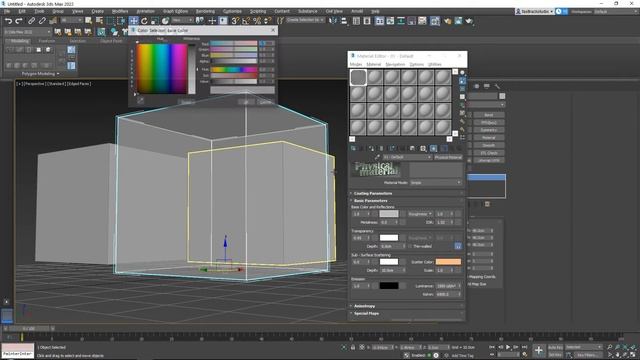Click the blue transparency link button
The height and width of the screenshot is (360, 640).
(x=458, y=246)
